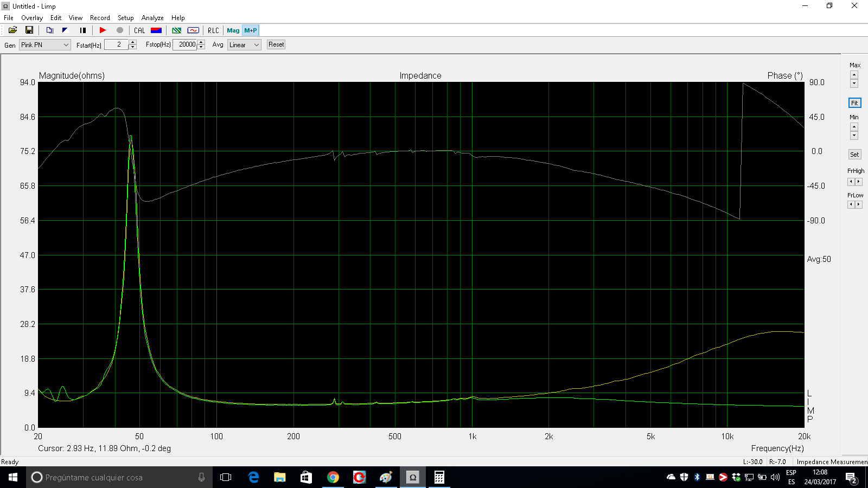Open the Action Center notifications icon
This screenshot has height=488, width=868.
pos(851,478)
